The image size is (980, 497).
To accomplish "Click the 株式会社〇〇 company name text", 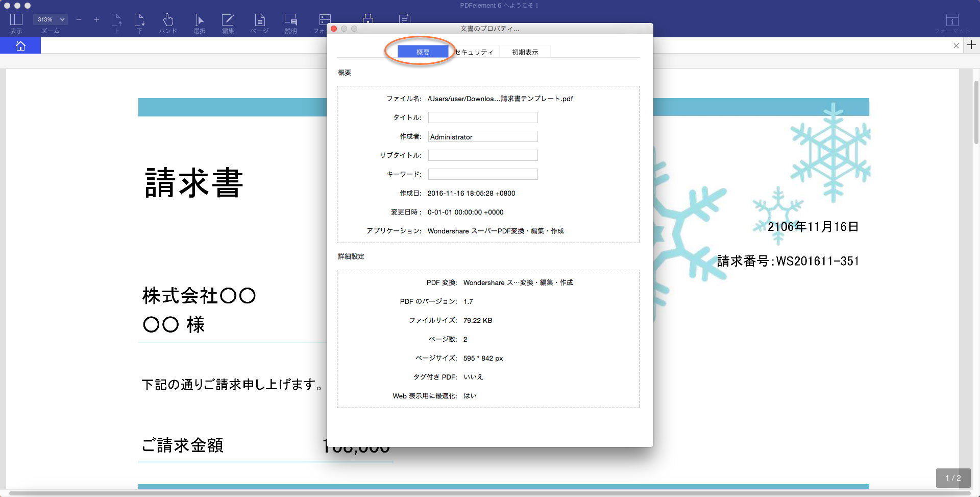I will tap(199, 295).
